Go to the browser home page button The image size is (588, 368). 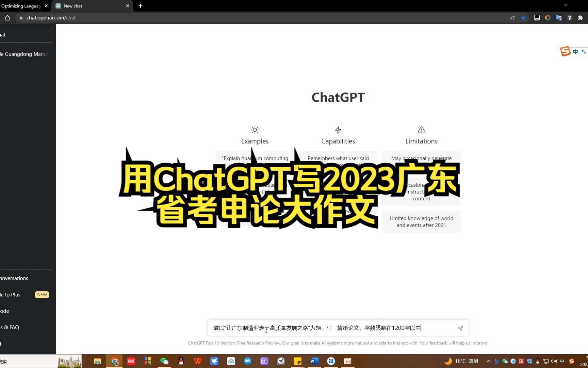coord(7,18)
